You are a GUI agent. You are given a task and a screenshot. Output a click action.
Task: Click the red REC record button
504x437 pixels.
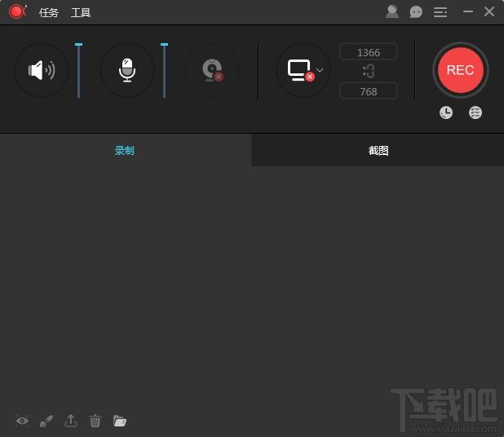pos(460,70)
